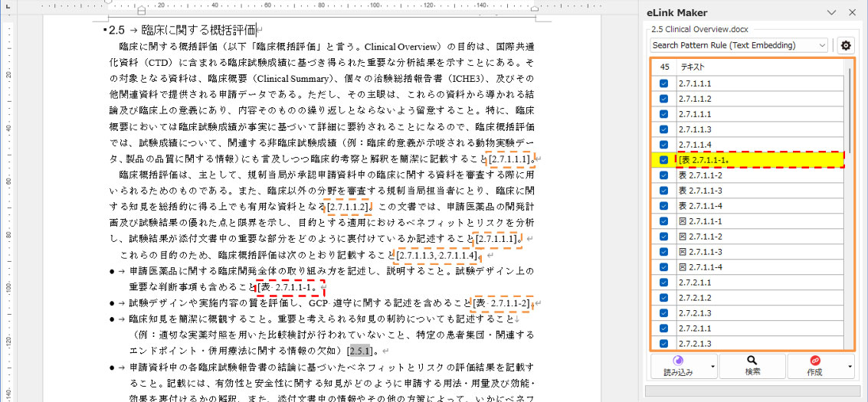
Task: Click the テキスト column header
Action: 758,67
